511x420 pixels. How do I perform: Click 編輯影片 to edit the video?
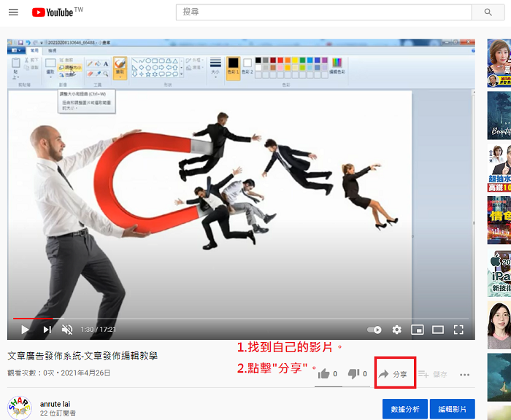click(453, 409)
